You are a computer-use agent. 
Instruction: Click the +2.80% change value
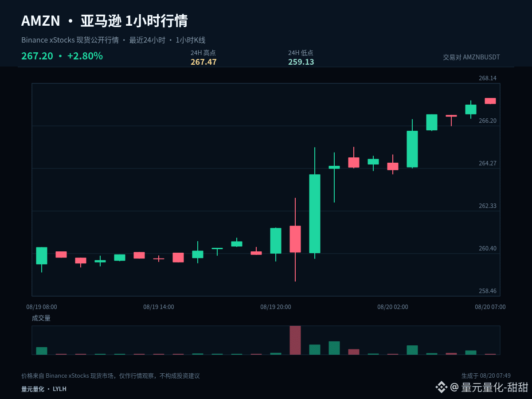pyautogui.click(x=85, y=56)
